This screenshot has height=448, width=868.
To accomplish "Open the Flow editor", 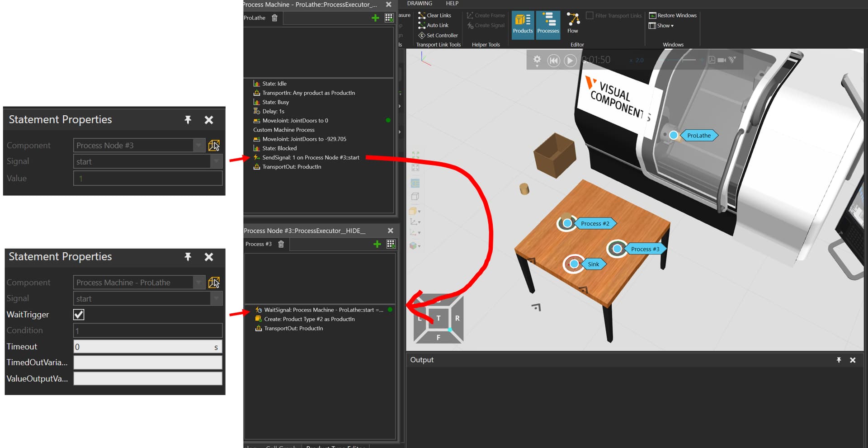I will (573, 24).
